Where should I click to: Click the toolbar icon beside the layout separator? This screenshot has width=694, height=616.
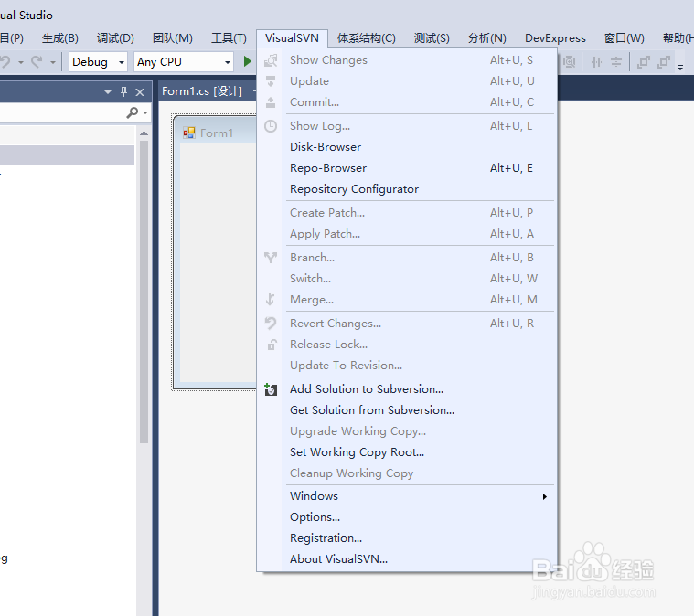[x=569, y=62]
